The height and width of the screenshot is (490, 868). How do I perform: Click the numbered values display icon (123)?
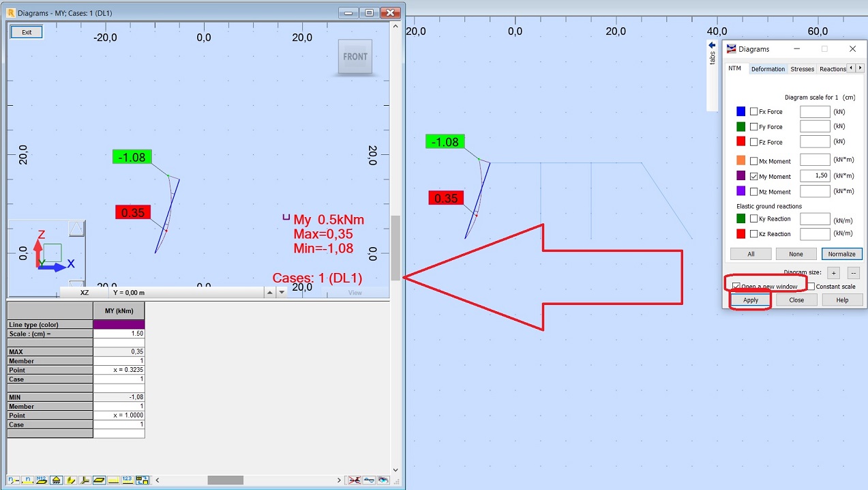[x=127, y=480]
